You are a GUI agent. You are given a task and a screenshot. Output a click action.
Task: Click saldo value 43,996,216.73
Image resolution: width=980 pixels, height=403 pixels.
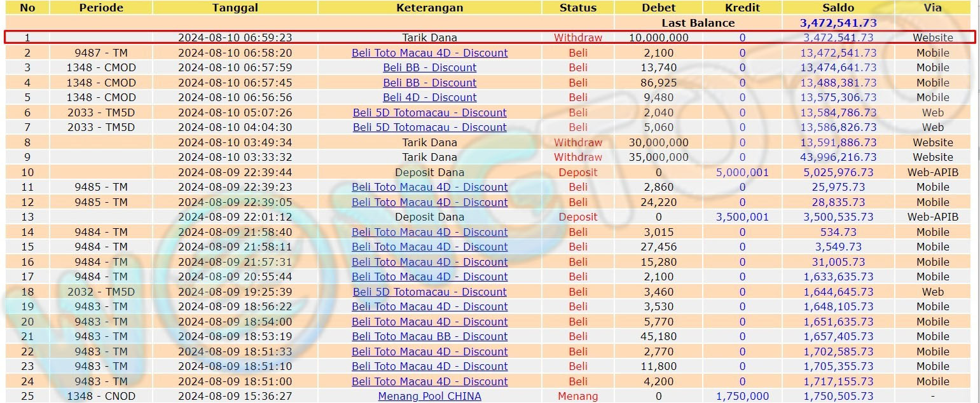point(838,157)
